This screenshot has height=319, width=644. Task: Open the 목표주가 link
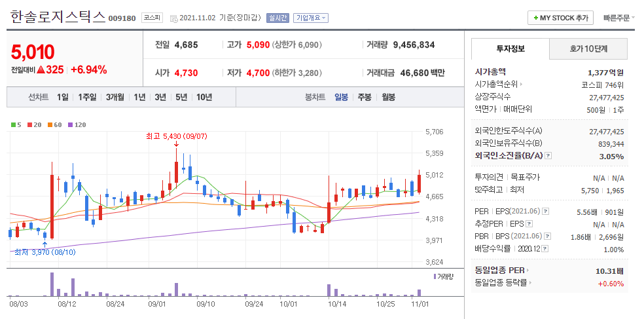pyautogui.click(x=524, y=177)
